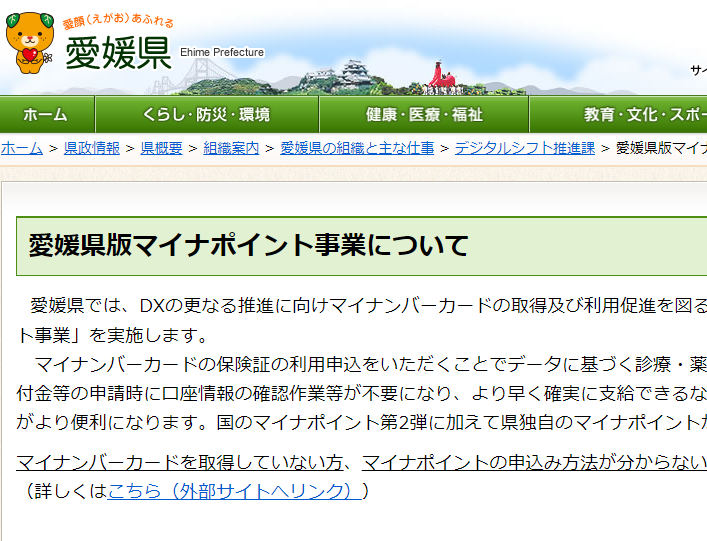Click the underlined マイナンバーカードを取得していない方 text
Image resolution: width=707 pixels, height=541 pixels.
pos(179,463)
